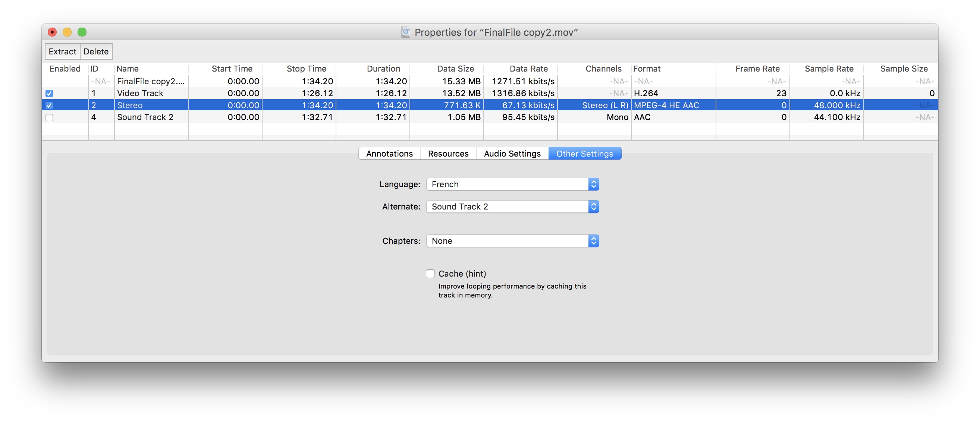The width and height of the screenshot is (980, 422).
Task: Enable the Sound Track 2 checkbox
Action: pyautogui.click(x=49, y=117)
